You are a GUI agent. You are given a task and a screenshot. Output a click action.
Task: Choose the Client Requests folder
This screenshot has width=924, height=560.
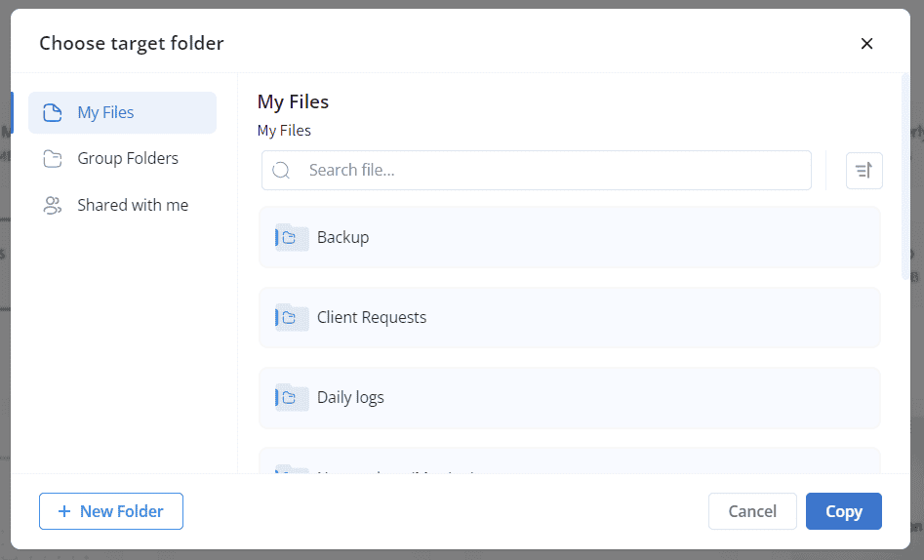pos(569,317)
